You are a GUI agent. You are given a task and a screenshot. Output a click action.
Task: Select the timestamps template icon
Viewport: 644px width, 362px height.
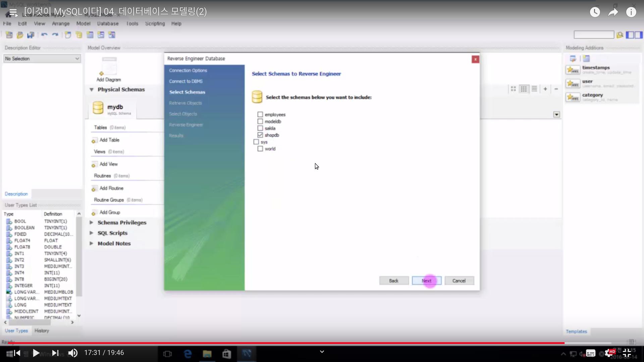click(573, 70)
